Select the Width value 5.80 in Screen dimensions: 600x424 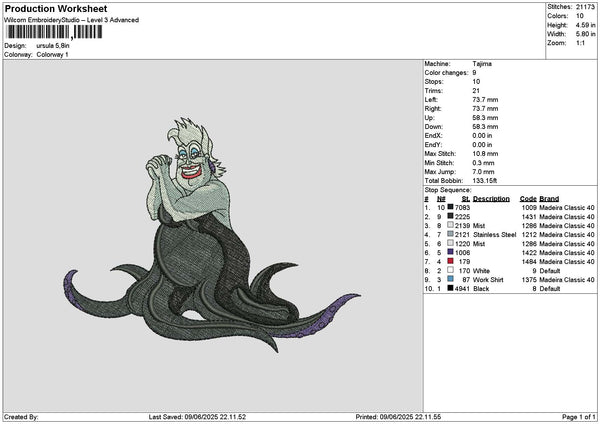(x=585, y=34)
